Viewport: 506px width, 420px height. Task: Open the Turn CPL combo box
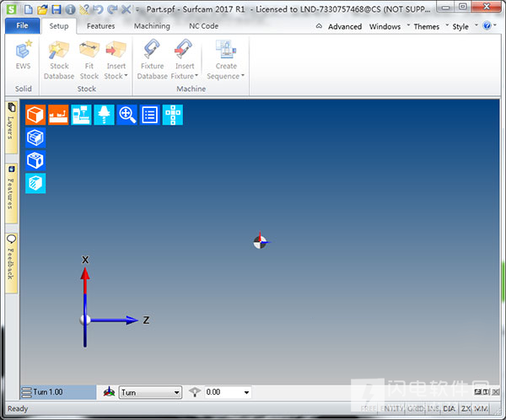click(x=150, y=392)
